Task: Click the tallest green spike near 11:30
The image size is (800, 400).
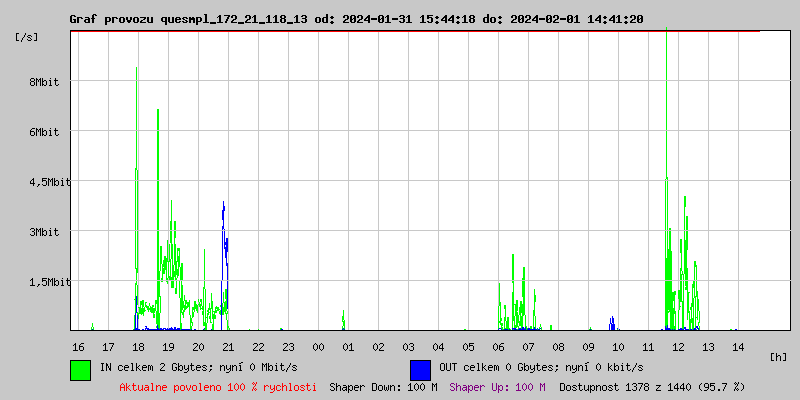Action: coord(666,102)
